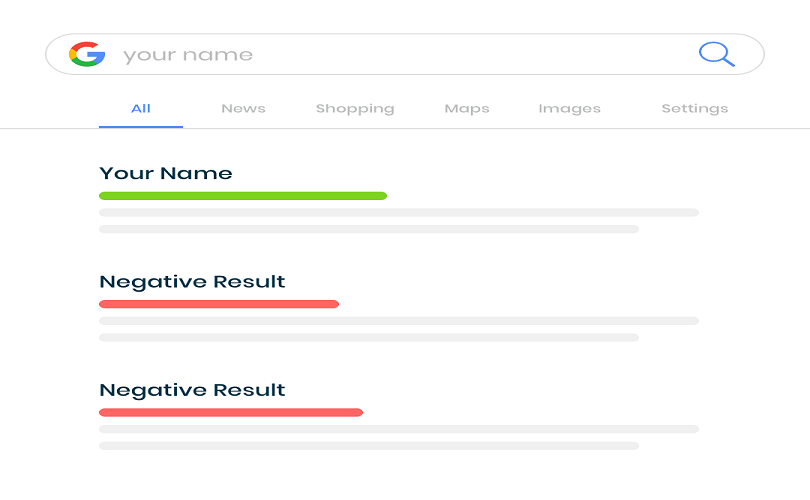Click the first gray snippet line under first Negative Result
The width and height of the screenshot is (810, 500).
[399, 321]
